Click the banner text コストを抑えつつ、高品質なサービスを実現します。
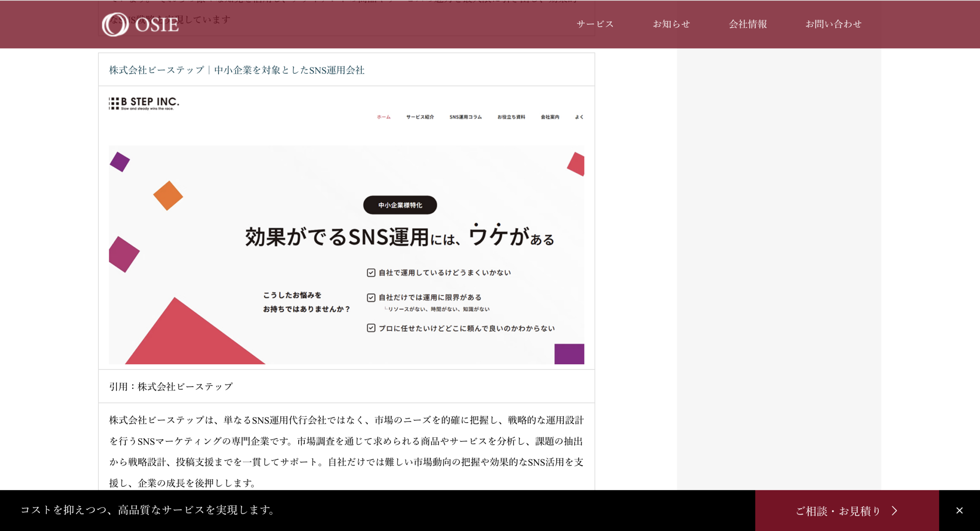 (148, 510)
